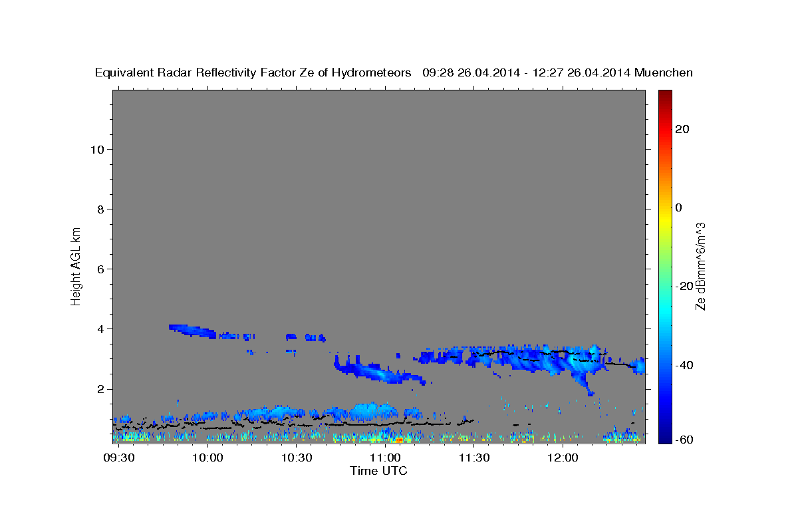Viewport: 798px width, 532px height.
Task: Click the colorbar label -40
Action: pos(684,365)
